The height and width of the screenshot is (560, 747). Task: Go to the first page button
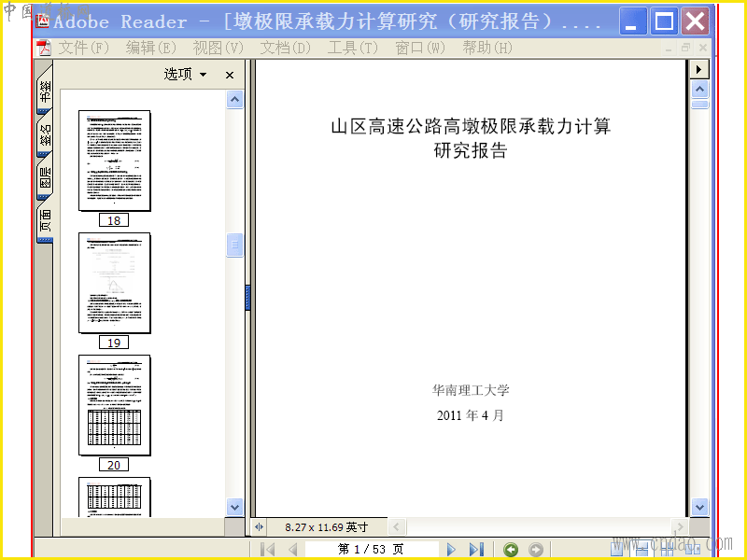pyautogui.click(x=268, y=549)
